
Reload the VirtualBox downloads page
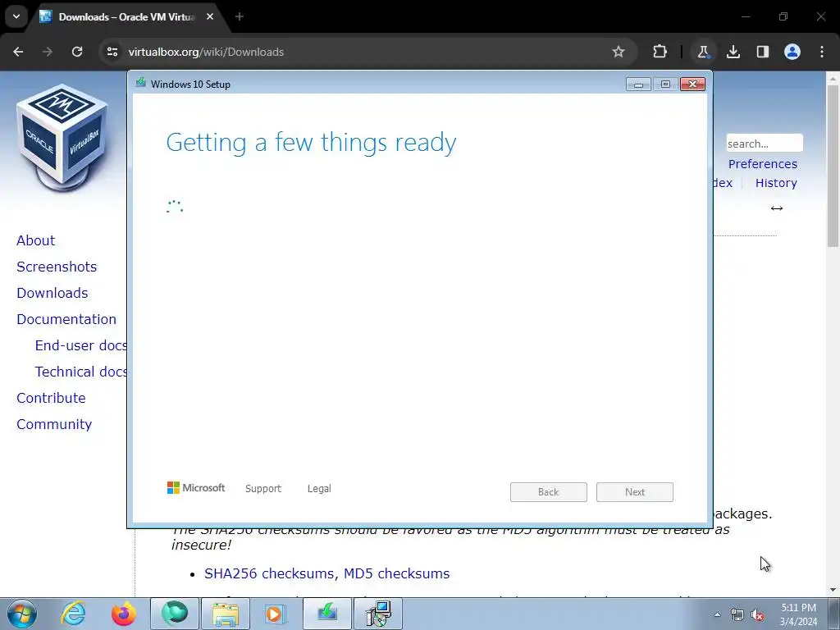point(77,52)
